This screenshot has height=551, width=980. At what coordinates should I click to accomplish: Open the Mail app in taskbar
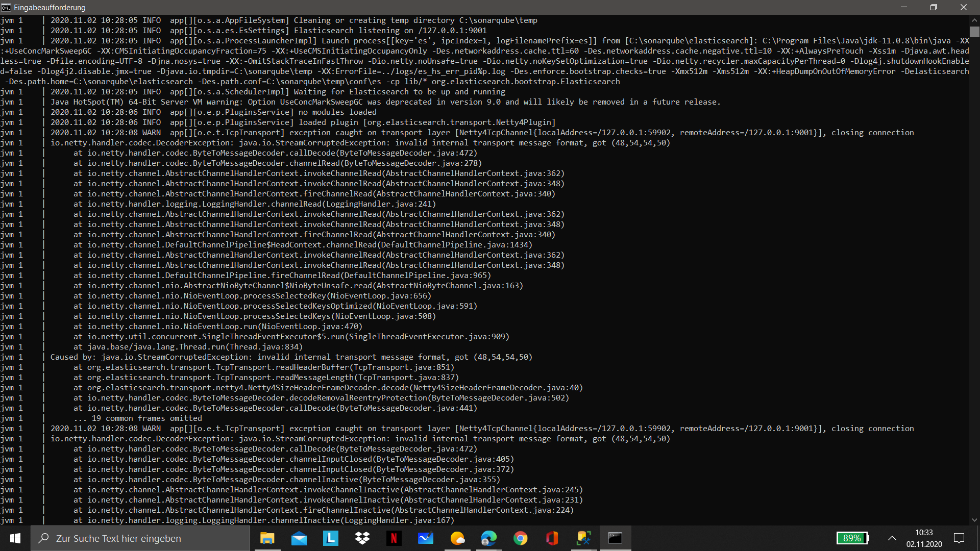point(299,538)
